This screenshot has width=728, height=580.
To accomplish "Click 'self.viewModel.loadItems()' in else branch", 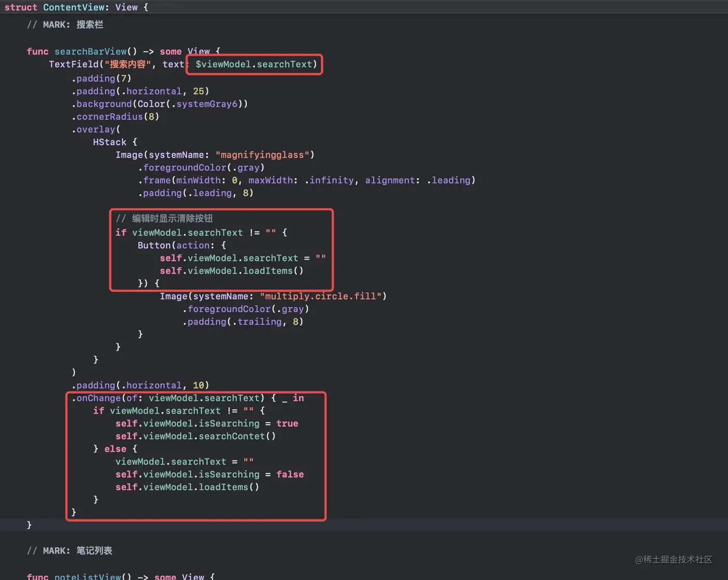I will [187, 487].
